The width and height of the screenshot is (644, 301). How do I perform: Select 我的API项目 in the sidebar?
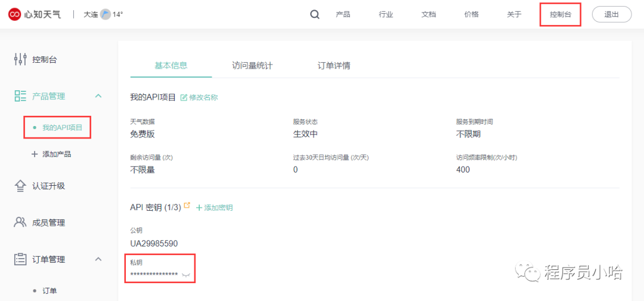click(62, 127)
